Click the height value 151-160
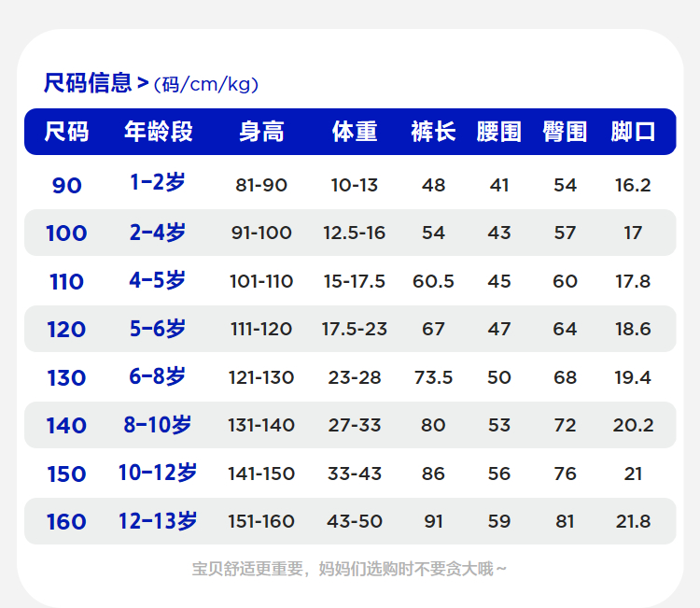This screenshot has height=608, width=700. [261, 521]
